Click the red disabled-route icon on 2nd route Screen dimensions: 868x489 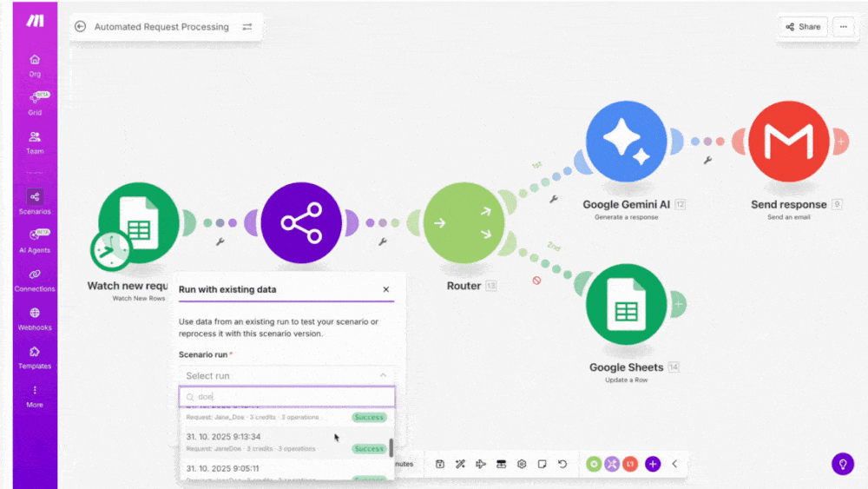[x=536, y=281]
